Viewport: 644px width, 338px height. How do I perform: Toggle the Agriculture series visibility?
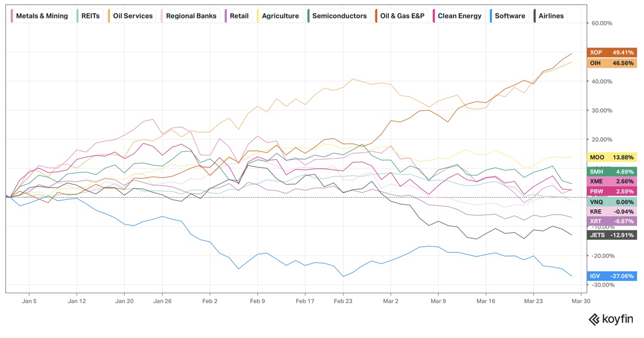click(x=280, y=16)
